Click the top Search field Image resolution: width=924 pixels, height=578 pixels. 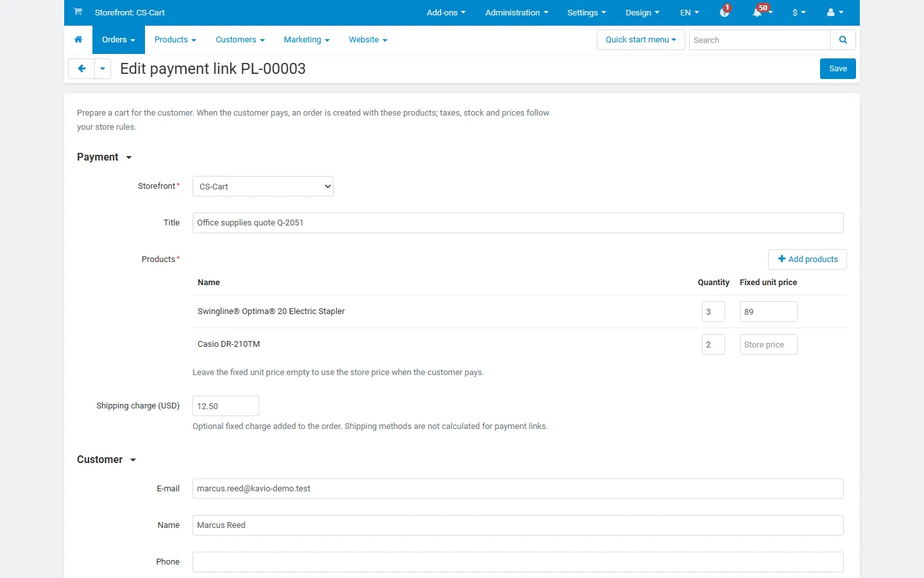760,40
